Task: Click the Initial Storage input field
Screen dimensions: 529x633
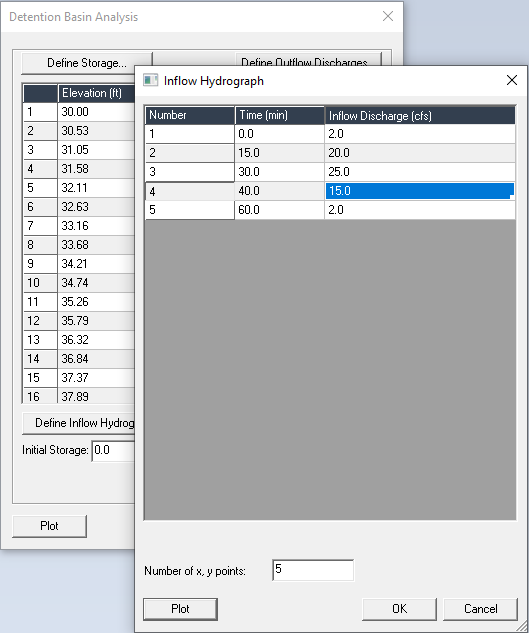Action: pyautogui.click(x=113, y=451)
